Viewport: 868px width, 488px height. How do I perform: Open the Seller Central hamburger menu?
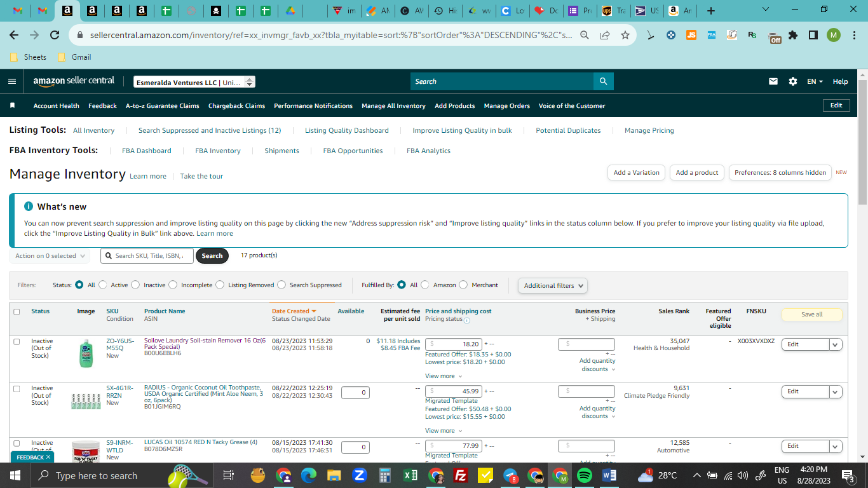[x=12, y=81]
